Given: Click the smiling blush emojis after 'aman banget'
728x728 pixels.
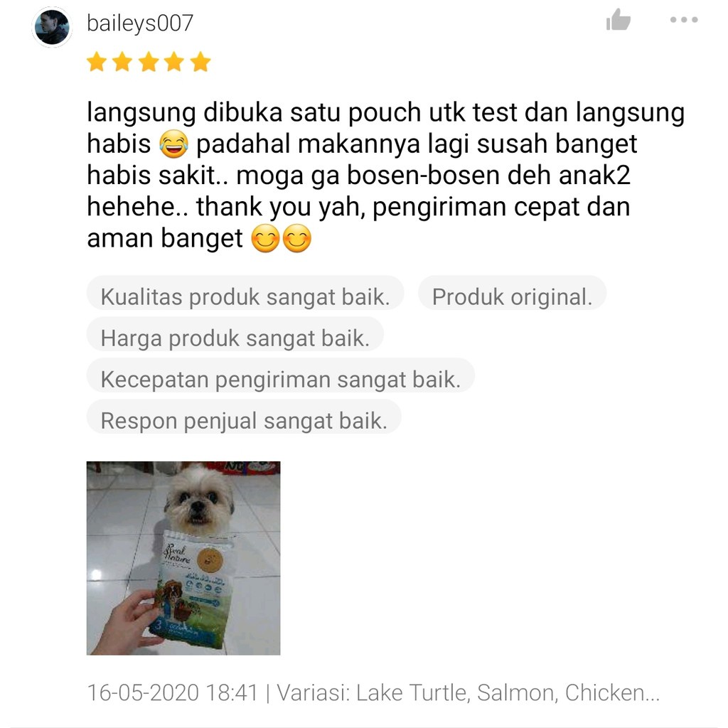Looking at the screenshot, I should [281, 239].
